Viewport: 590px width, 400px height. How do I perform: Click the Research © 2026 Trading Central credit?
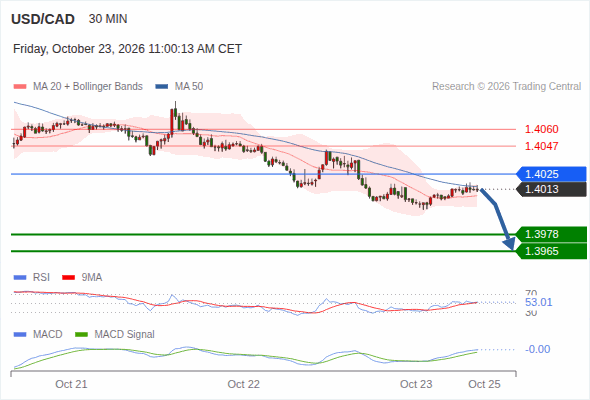click(x=506, y=87)
